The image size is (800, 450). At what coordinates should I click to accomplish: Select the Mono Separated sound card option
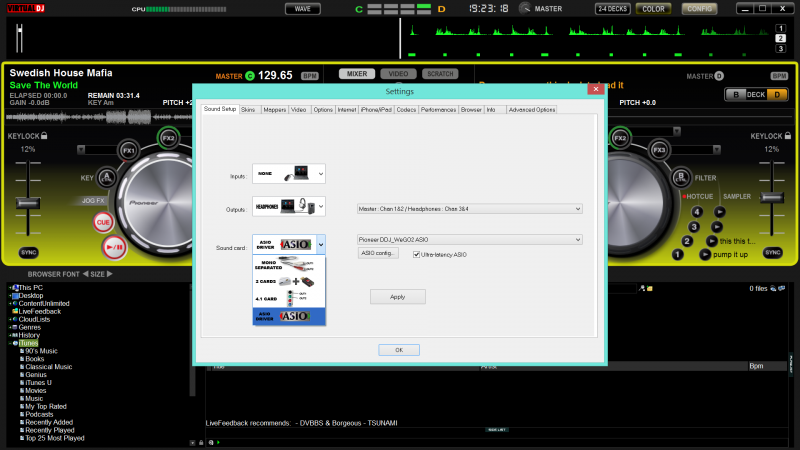289,265
